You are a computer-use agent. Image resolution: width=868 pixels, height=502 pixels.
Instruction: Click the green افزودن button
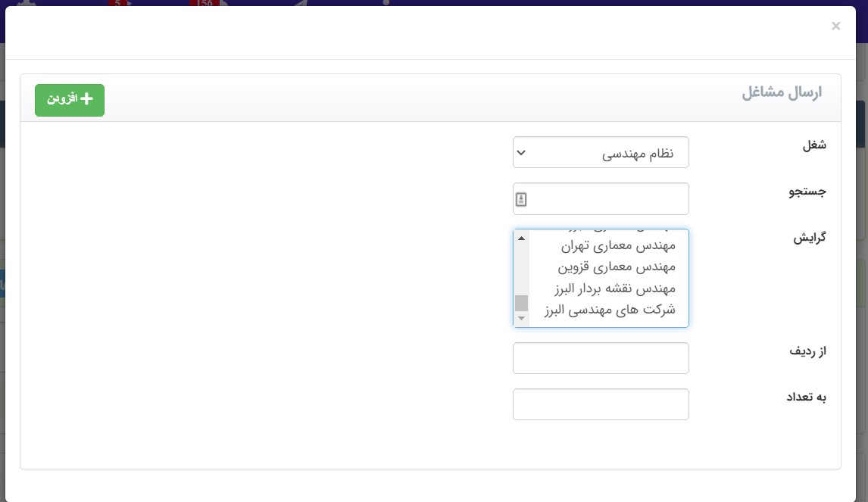[x=69, y=100]
